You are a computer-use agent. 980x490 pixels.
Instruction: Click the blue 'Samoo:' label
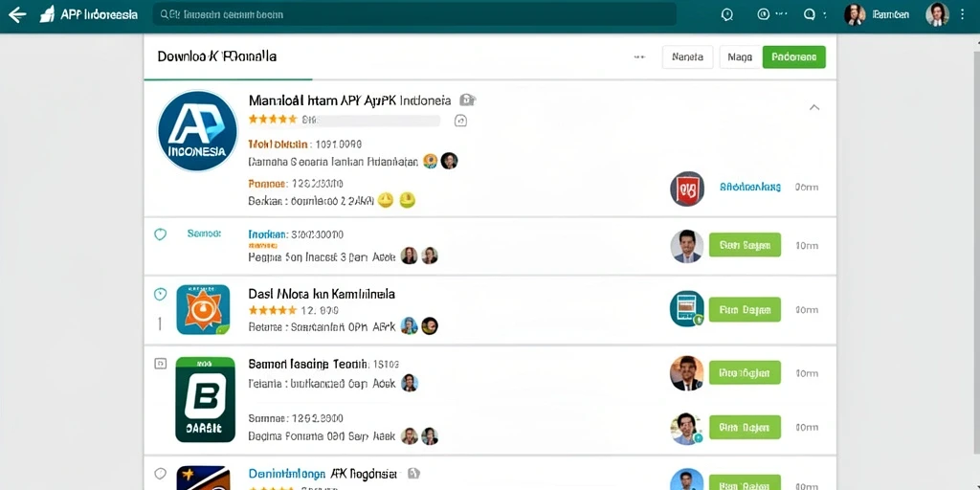click(204, 234)
